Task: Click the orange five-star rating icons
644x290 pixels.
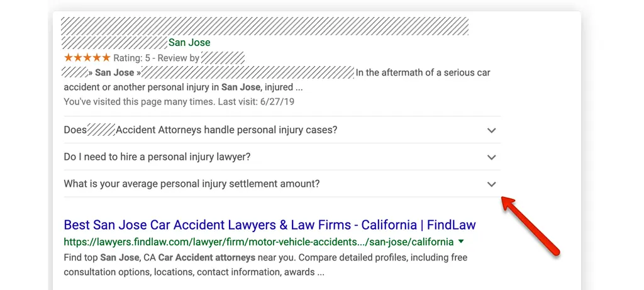Action: [x=87, y=57]
